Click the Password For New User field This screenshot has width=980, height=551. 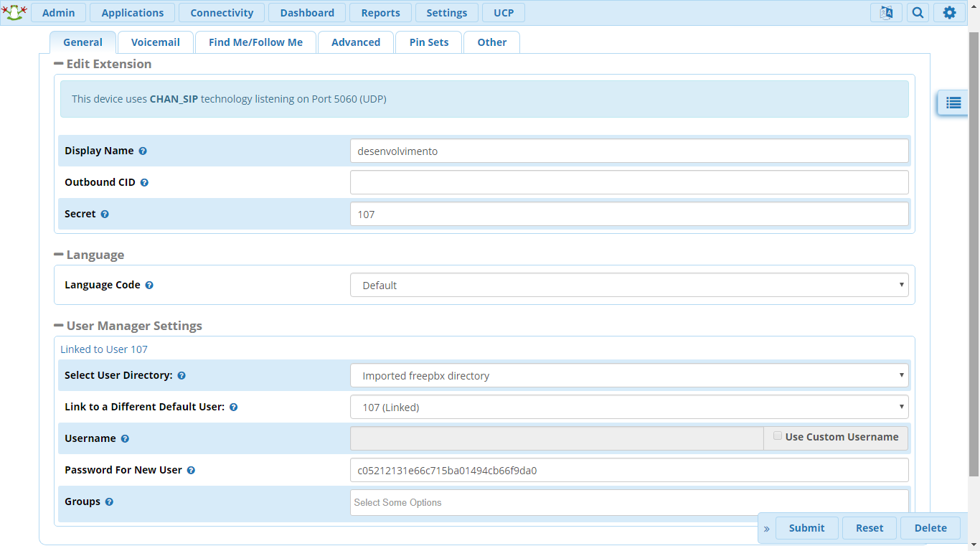629,470
